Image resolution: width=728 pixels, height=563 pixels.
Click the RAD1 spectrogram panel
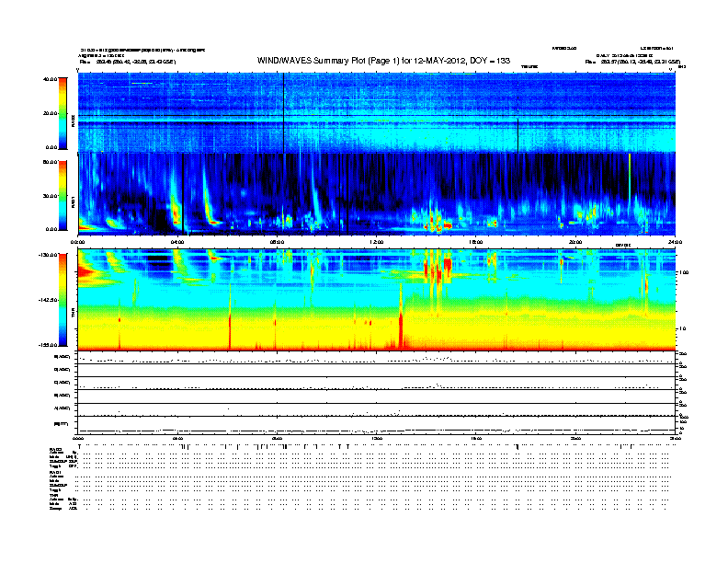[376, 194]
